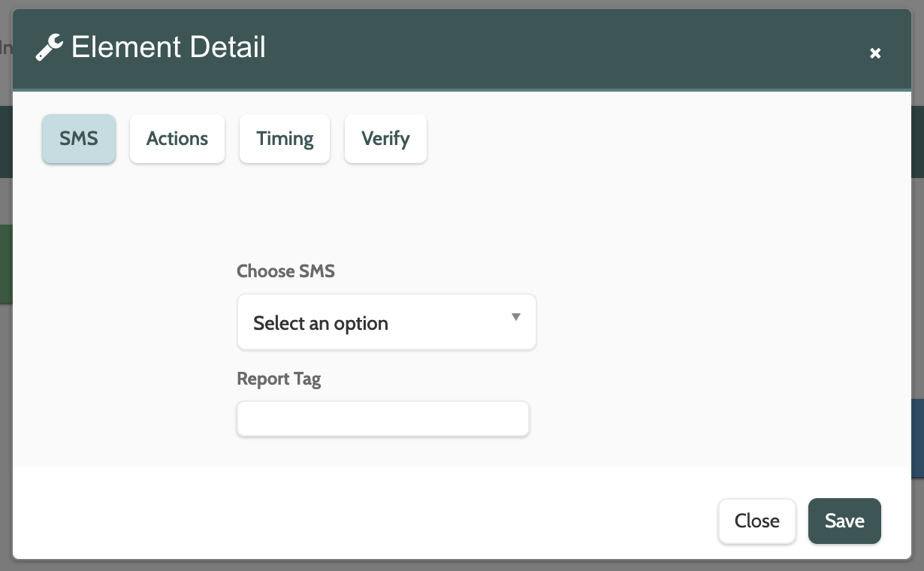Close the Element Detail dialog with X

point(874,53)
